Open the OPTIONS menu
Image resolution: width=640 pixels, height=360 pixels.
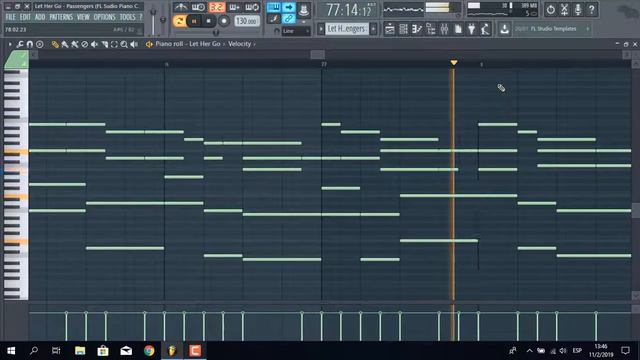(x=105, y=17)
